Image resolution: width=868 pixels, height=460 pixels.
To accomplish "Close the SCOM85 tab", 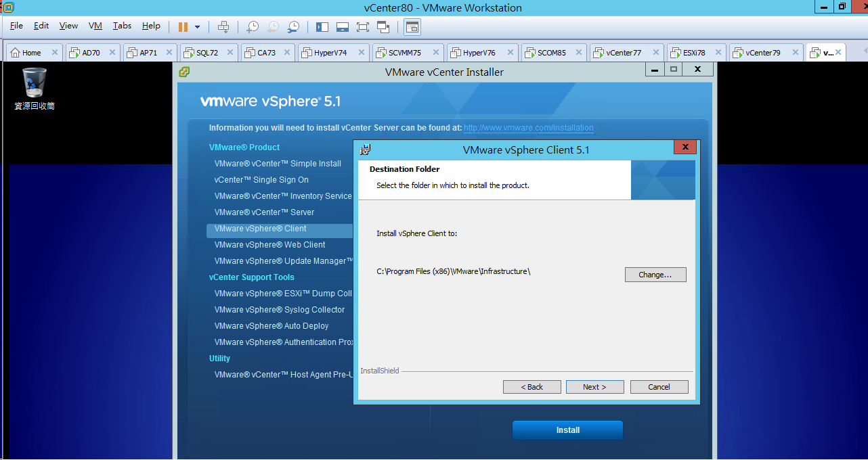I will 580,53.
